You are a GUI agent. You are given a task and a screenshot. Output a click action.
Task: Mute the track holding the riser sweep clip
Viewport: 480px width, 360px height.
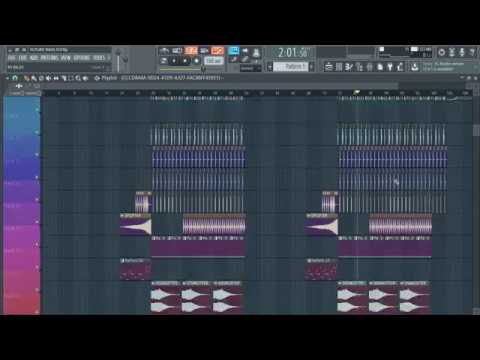[37, 222]
